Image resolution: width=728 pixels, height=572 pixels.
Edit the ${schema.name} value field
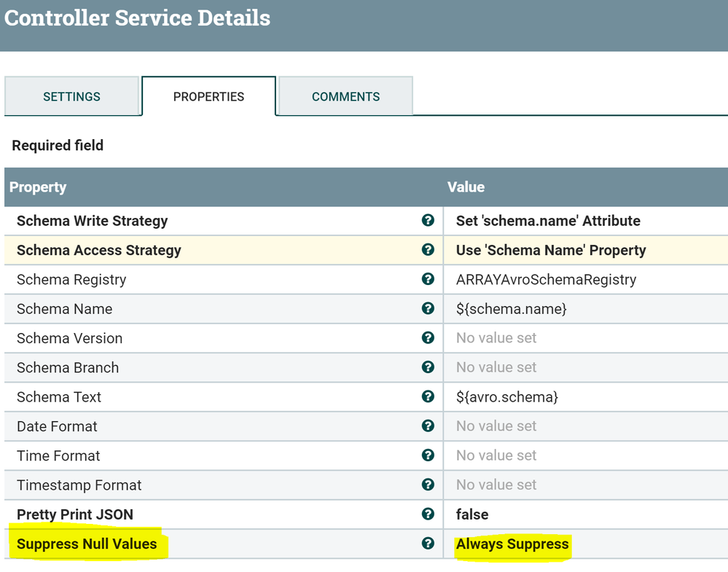tap(511, 309)
